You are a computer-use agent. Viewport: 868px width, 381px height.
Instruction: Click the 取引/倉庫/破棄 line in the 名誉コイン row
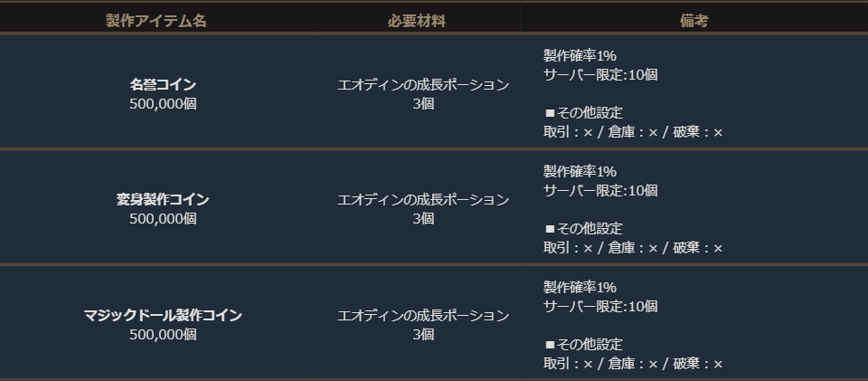click(x=633, y=132)
